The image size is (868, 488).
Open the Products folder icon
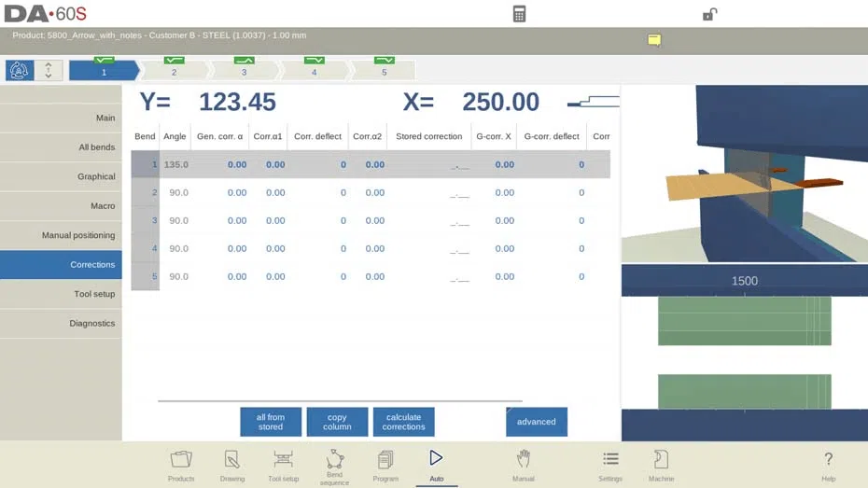(x=181, y=466)
